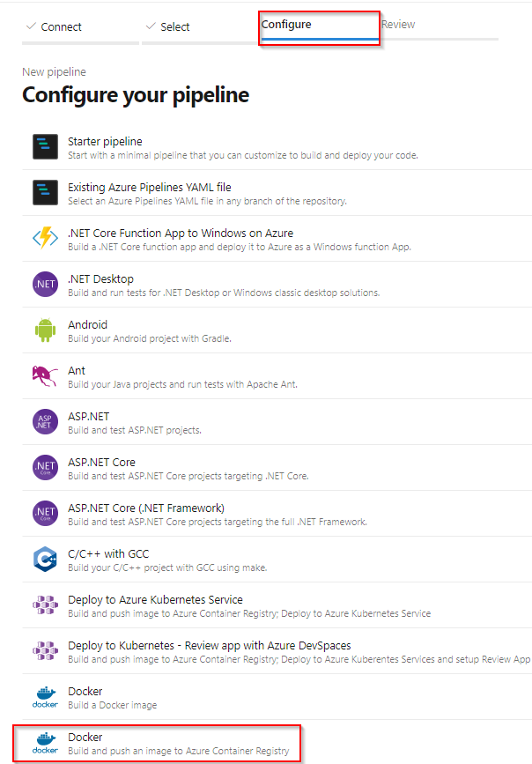This screenshot has width=532, height=764.
Task: Select .NET Core Function App to Windows on Azure
Action: coord(277,239)
